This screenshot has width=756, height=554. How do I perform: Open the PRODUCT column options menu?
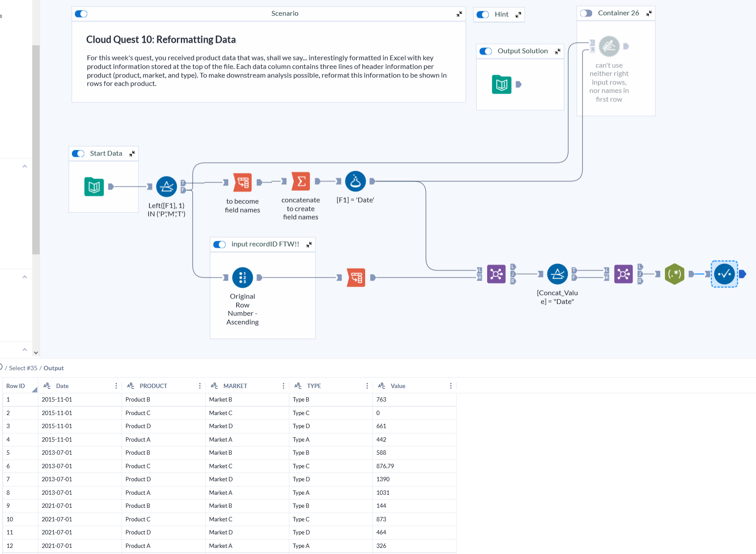click(x=200, y=386)
